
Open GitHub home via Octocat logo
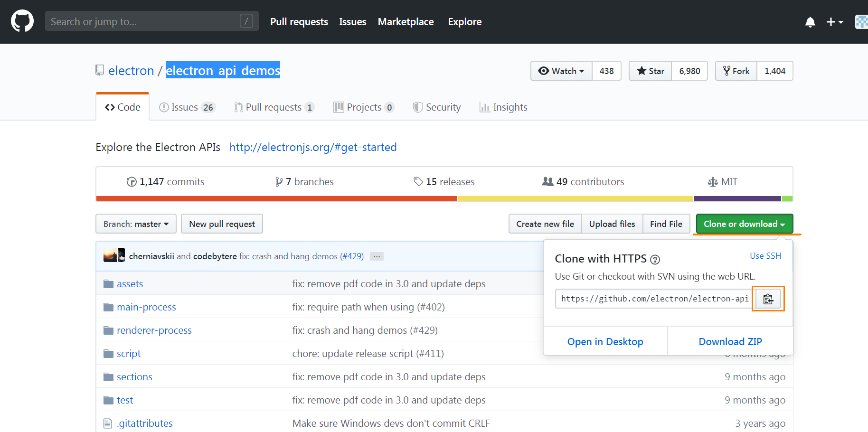22,21
